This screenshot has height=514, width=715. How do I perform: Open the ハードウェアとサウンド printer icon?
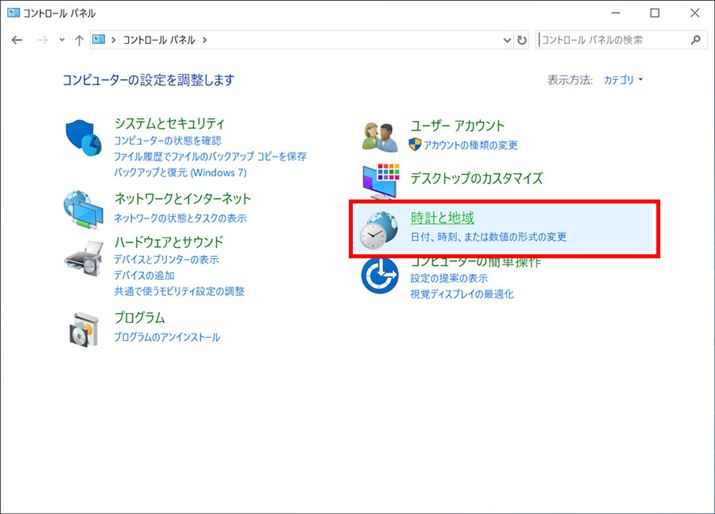[x=83, y=259]
